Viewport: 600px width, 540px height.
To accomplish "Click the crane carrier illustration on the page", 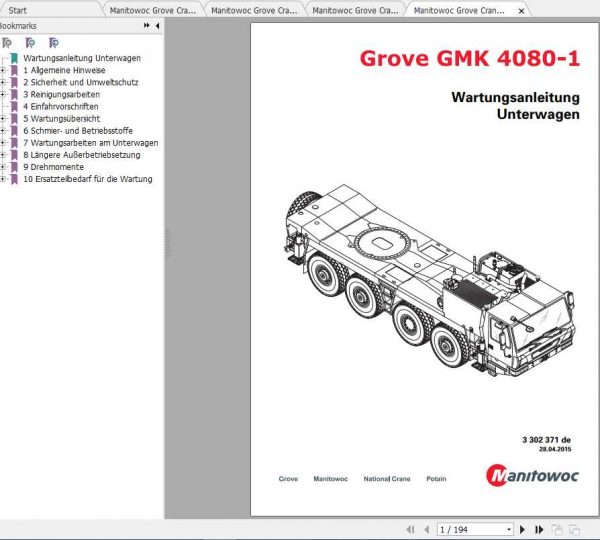I will (429, 281).
